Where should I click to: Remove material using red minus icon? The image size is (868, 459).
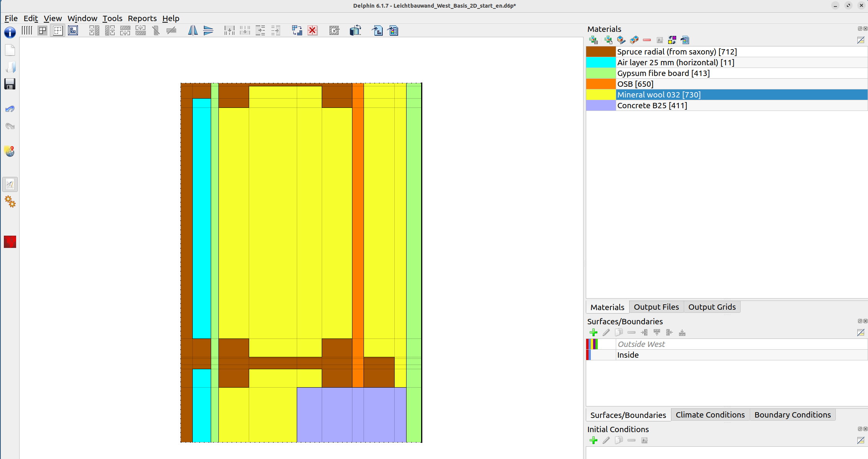point(647,40)
